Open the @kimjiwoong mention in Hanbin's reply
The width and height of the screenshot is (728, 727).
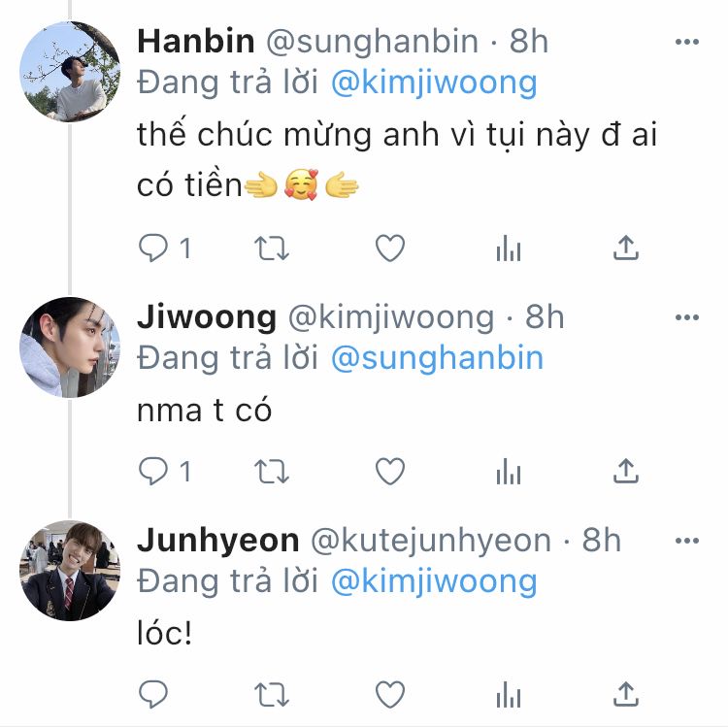[x=434, y=83]
